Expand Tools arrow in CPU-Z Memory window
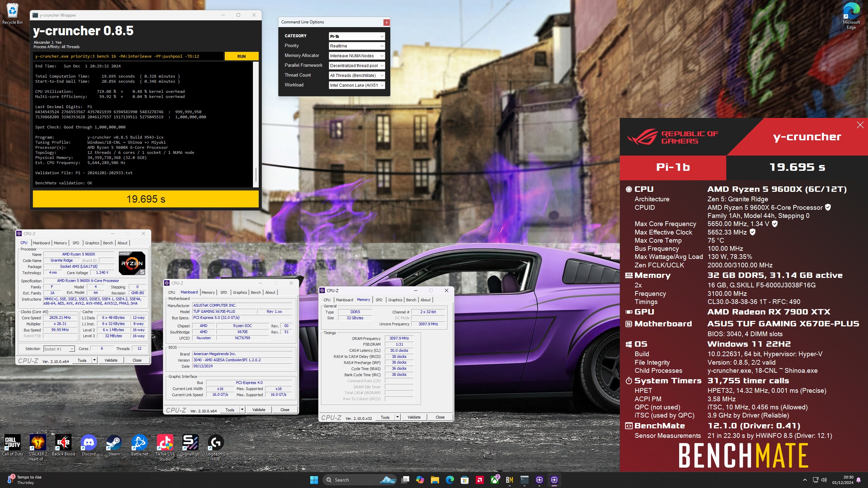Image resolution: width=868 pixels, height=488 pixels. tap(397, 417)
